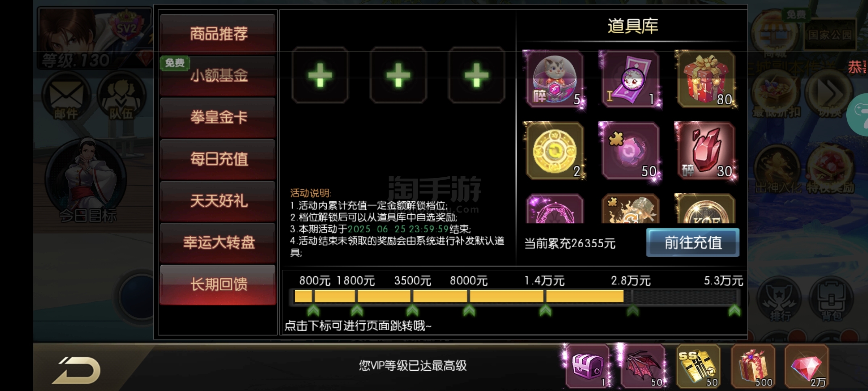Open the 每日充值 tab
Image resolution: width=868 pixels, height=391 pixels.
(218, 159)
